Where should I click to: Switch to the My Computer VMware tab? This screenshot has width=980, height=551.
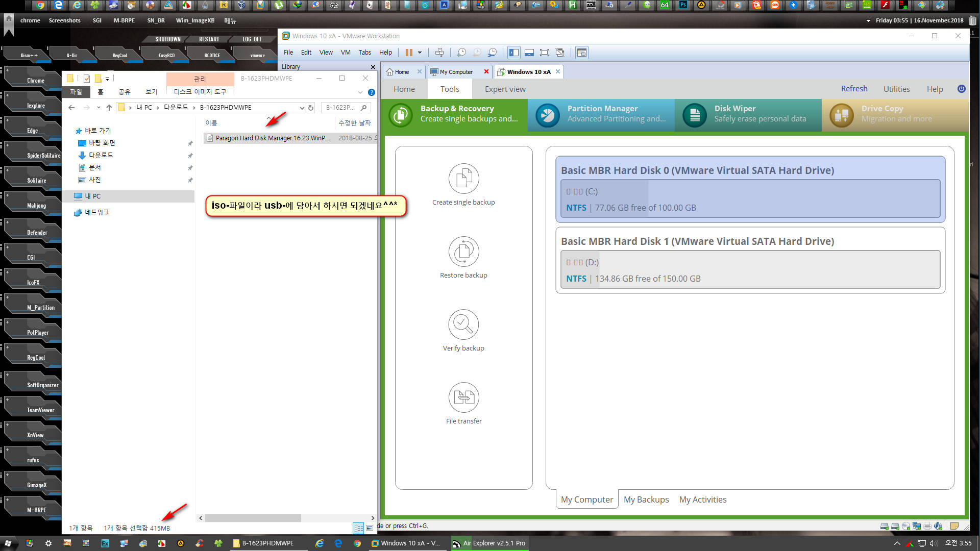point(456,72)
